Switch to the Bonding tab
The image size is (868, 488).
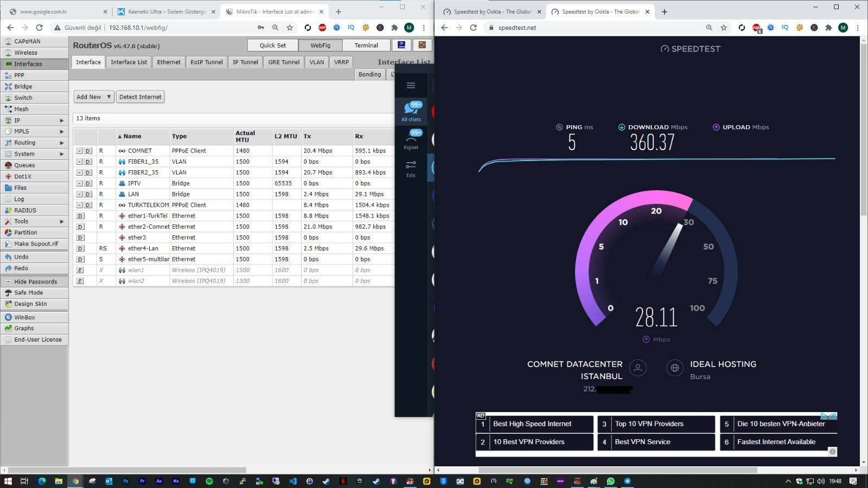370,74
